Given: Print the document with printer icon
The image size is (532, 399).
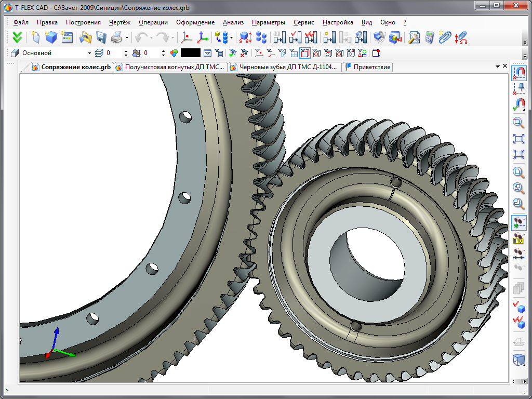Looking at the screenshot, I should pyautogui.click(x=116, y=37).
